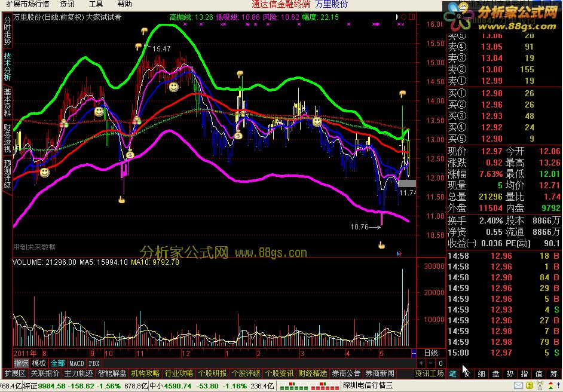This screenshot has height=392, width=563.
Task: Click the buy hand marker below 10.76
Action: click(x=381, y=245)
